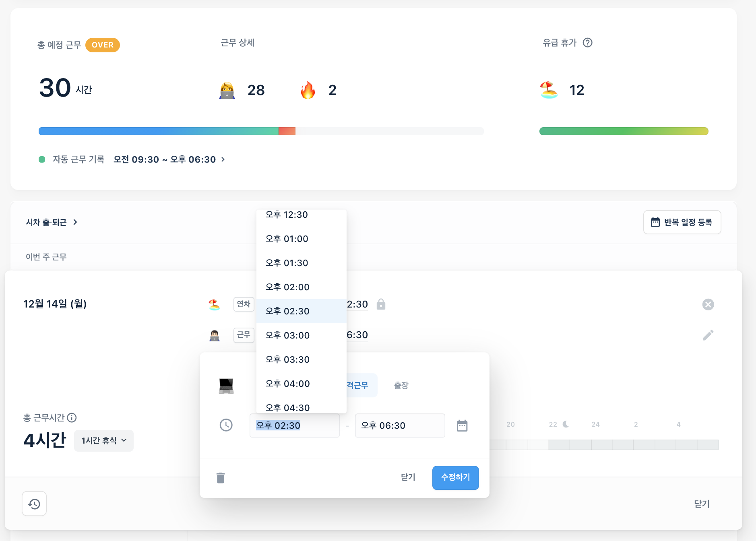Click the 12월 14일 (월) date heading
Screen dimensions: 756x541
click(x=55, y=304)
